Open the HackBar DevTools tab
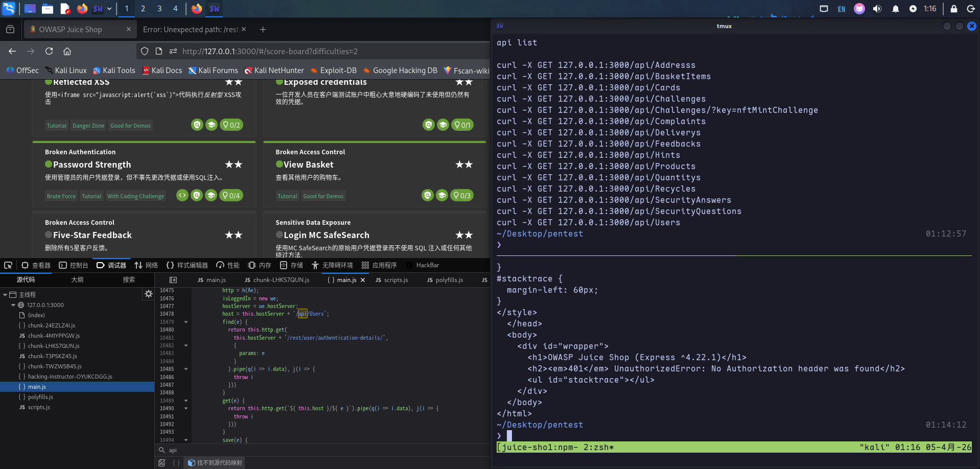Screen dimensions: 980x469 pyautogui.click(x=423, y=265)
